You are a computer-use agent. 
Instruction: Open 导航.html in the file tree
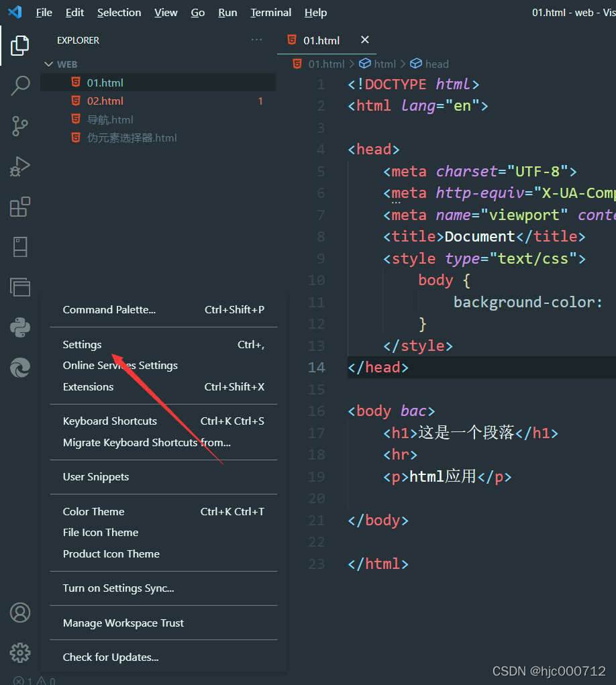click(x=158, y=119)
